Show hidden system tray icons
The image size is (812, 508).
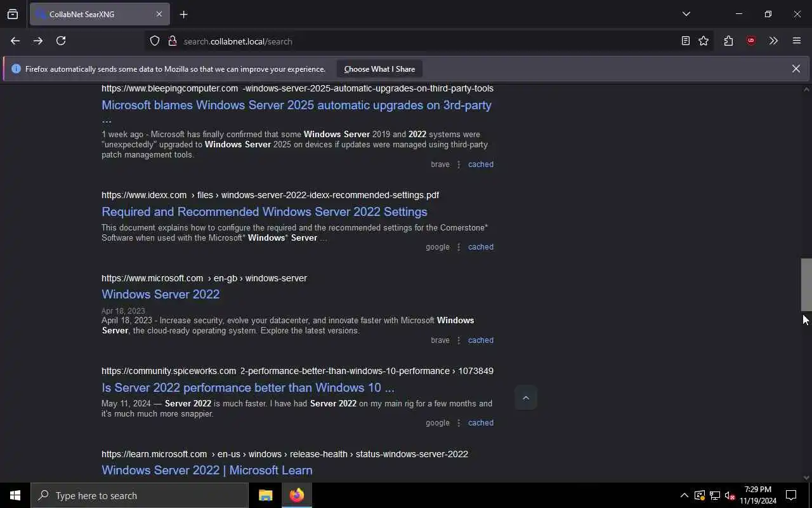[684, 495]
